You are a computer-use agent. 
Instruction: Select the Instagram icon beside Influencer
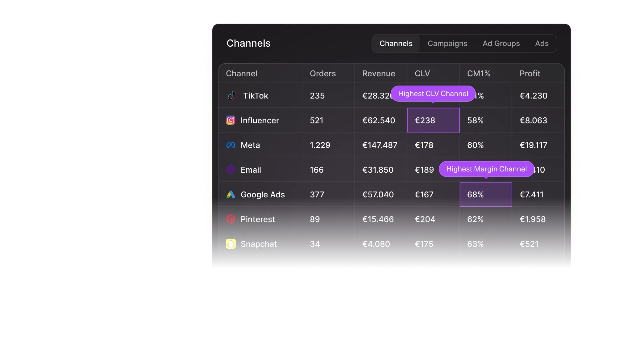(x=231, y=120)
